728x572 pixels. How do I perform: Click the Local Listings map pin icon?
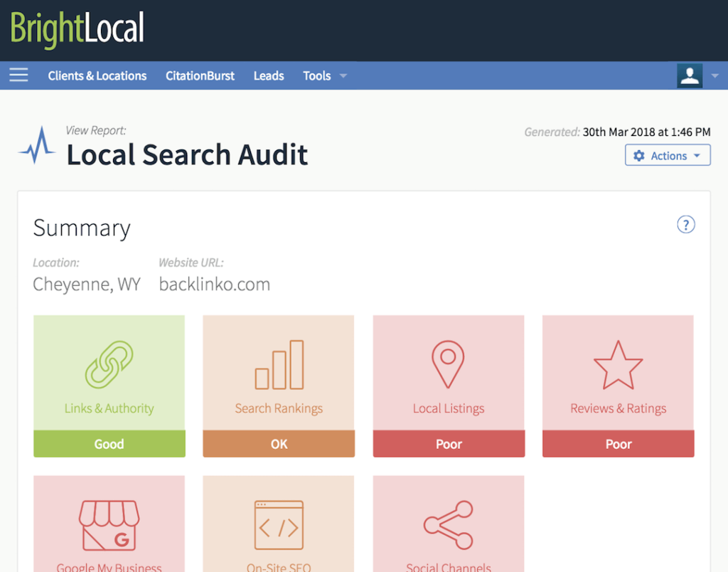tap(448, 364)
